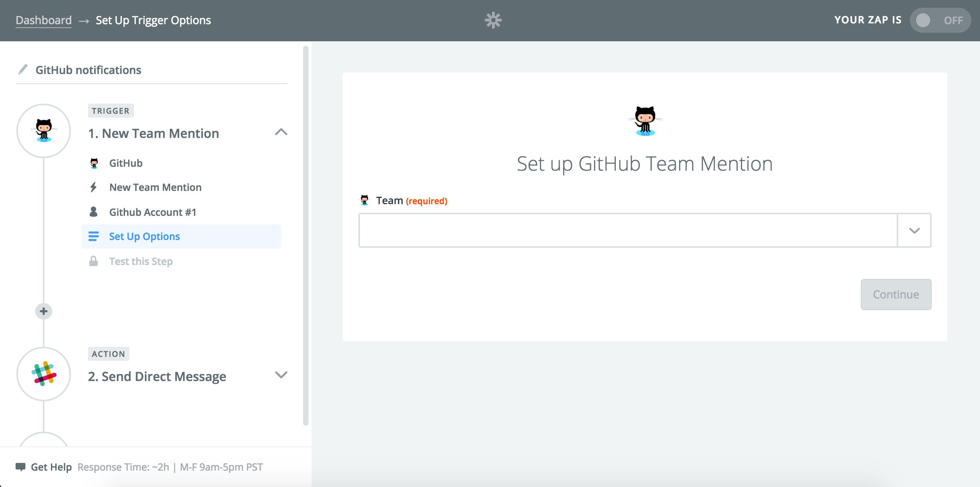
Task: Click the Continue button
Action: point(896,295)
